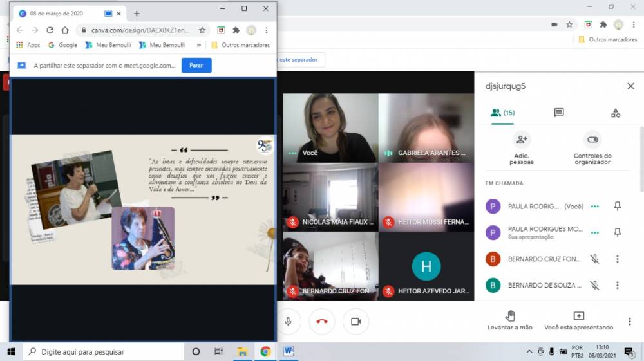Toggle the microphone button in Meet
Screen dimensions: 644x361
pyautogui.click(x=288, y=321)
